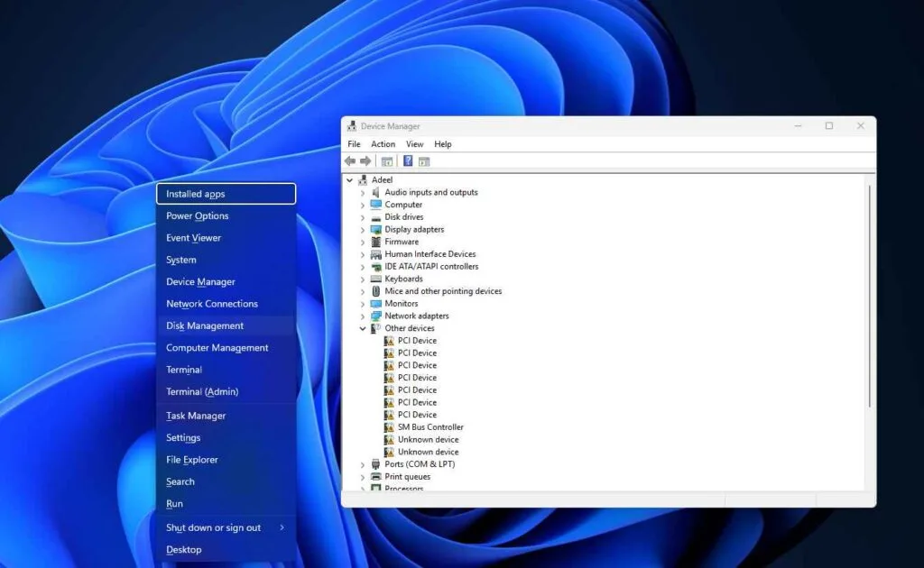924x568 pixels.
Task: Open Task Manager from the quick menu
Action: [226, 416]
